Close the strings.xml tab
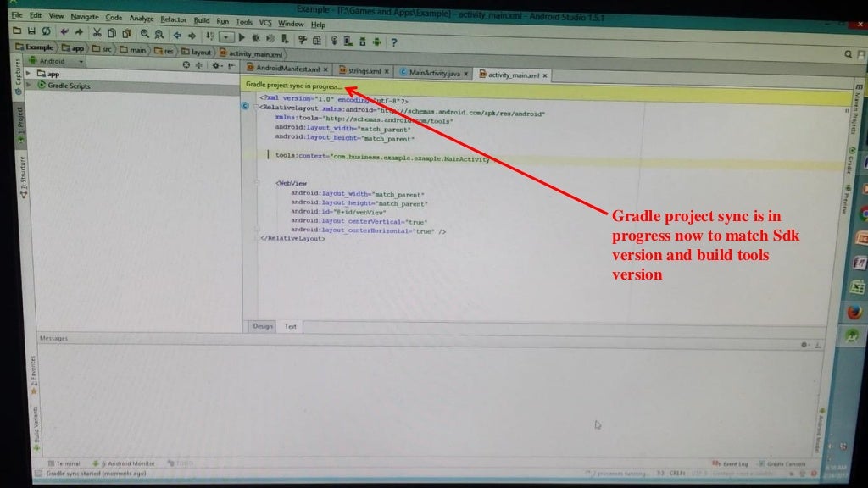This screenshot has height=488, width=868. [x=387, y=71]
